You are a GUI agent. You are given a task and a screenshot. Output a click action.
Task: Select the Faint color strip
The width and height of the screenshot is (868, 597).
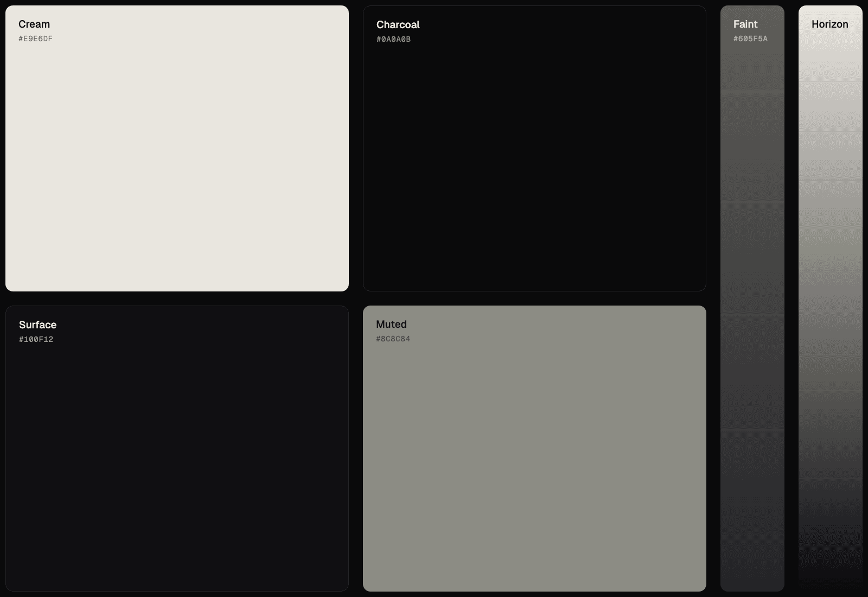coord(752,298)
